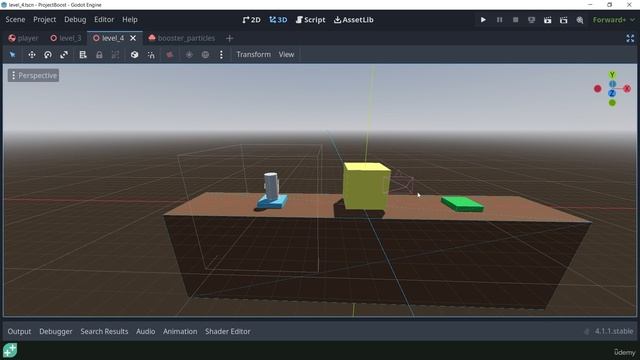Open the AssetLib workspace
This screenshot has height=360, width=640.
click(x=353, y=20)
